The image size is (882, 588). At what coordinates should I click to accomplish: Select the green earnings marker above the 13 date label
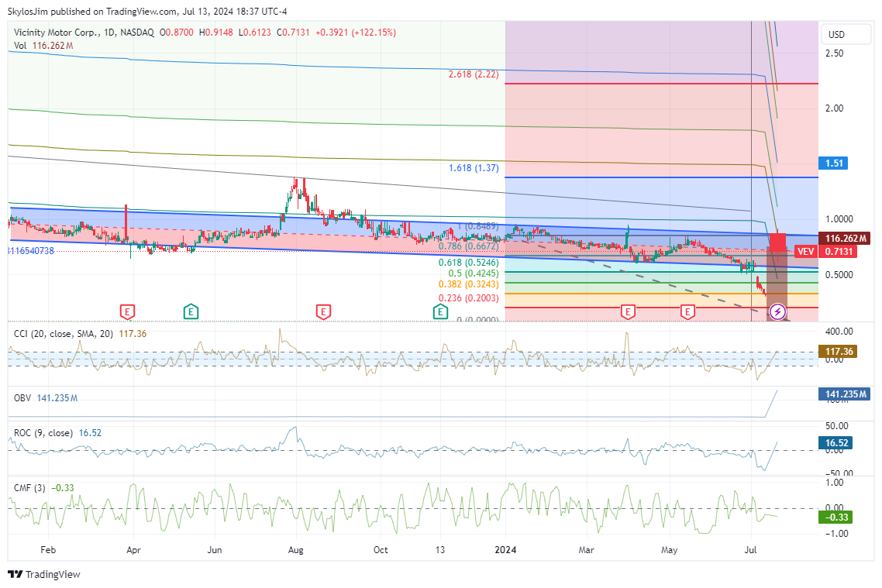tap(440, 311)
